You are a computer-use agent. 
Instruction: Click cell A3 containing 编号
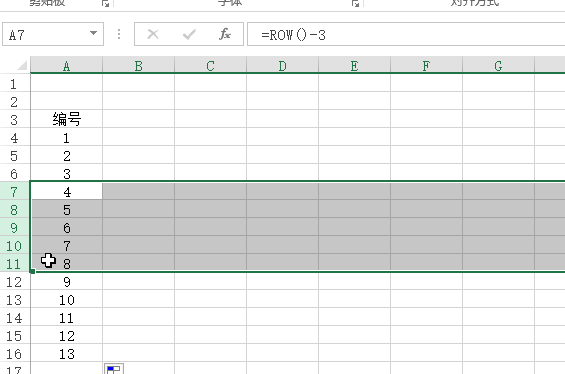[x=67, y=119]
